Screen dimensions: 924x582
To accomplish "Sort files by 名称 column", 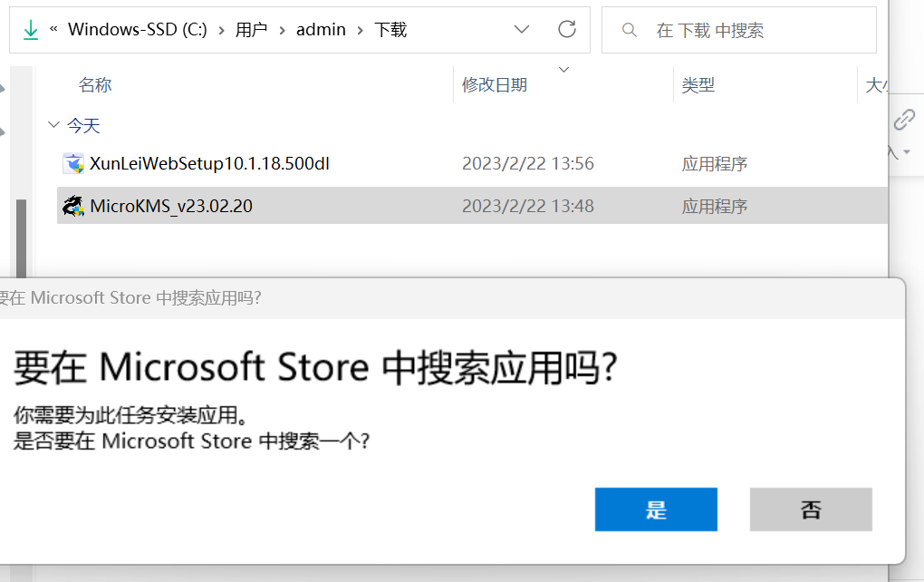I will pyautogui.click(x=95, y=85).
